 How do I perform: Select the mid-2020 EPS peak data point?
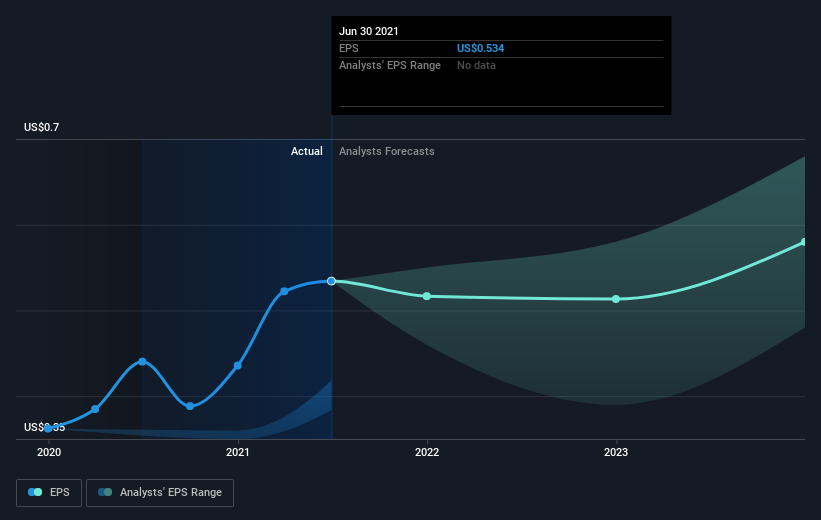(x=143, y=361)
